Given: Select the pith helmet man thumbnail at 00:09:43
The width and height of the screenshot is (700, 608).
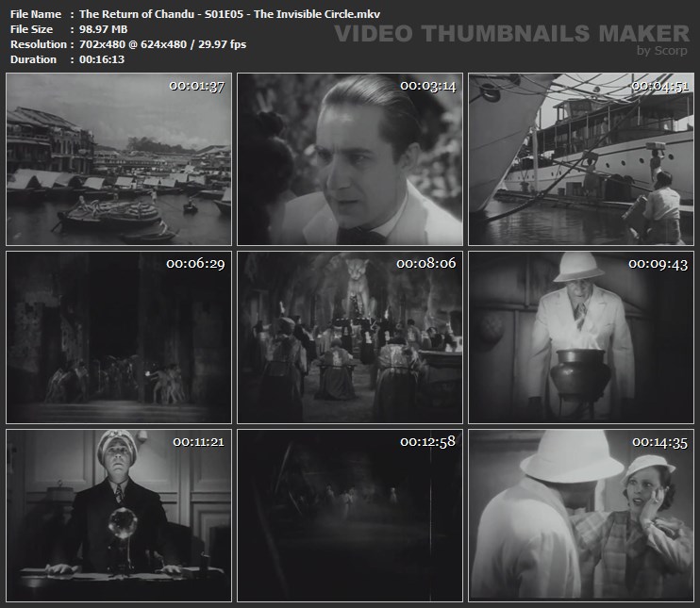Looking at the screenshot, I should point(581,337).
